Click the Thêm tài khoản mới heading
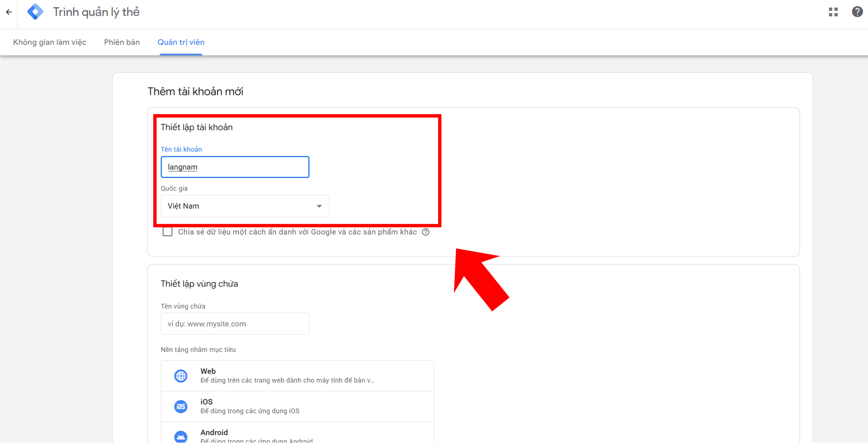Screen dimensions: 868x445 [x=195, y=92]
